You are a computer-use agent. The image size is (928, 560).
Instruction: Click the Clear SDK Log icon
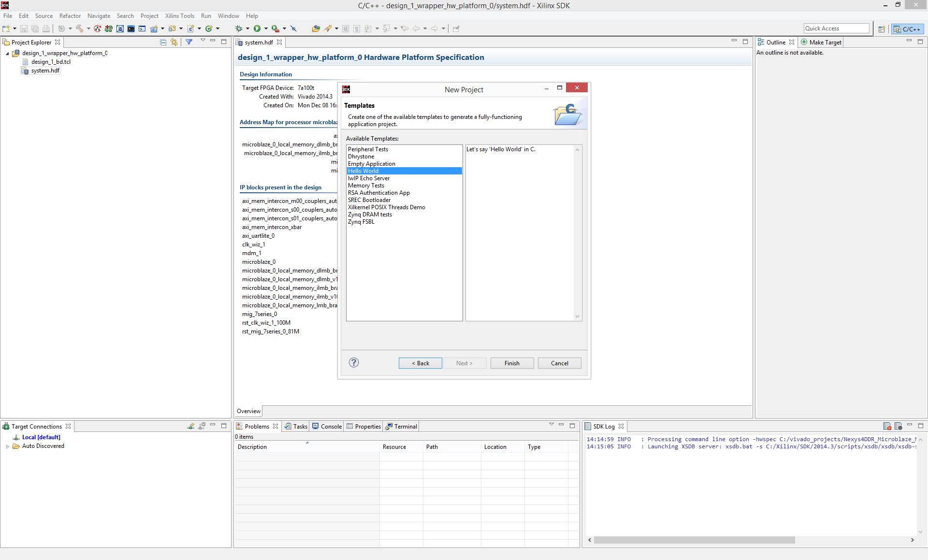pos(887,426)
